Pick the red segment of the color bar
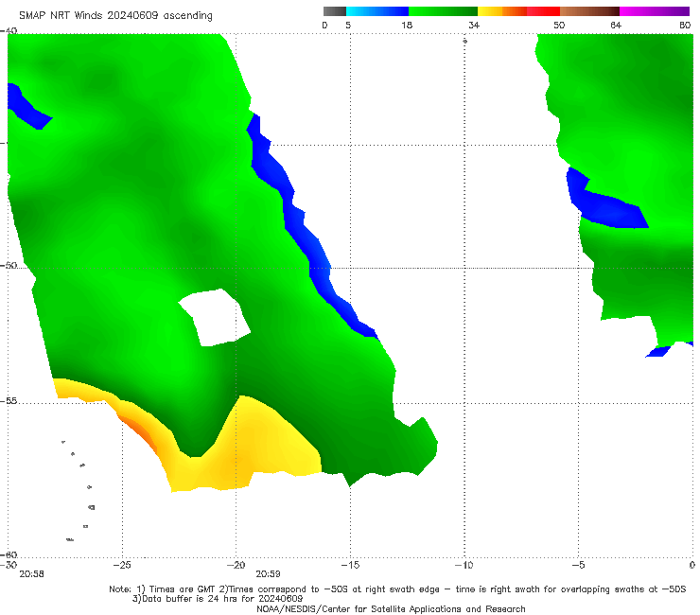This screenshot has height=615, width=700. (543, 11)
